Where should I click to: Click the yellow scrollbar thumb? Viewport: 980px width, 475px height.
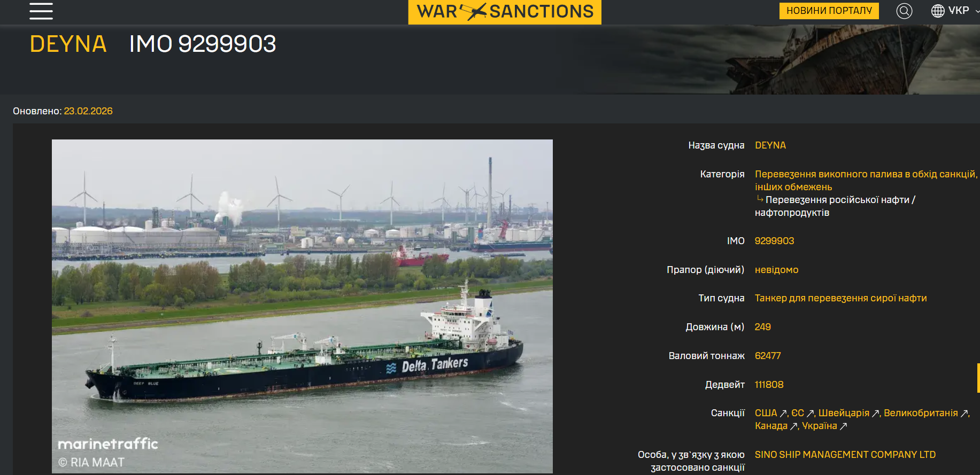pyautogui.click(x=978, y=378)
